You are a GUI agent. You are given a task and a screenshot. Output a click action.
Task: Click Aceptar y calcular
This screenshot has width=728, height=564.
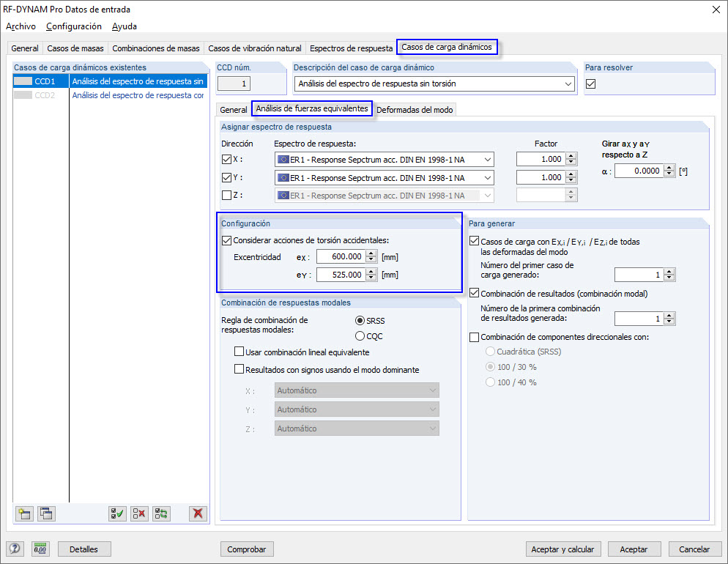pos(563,549)
